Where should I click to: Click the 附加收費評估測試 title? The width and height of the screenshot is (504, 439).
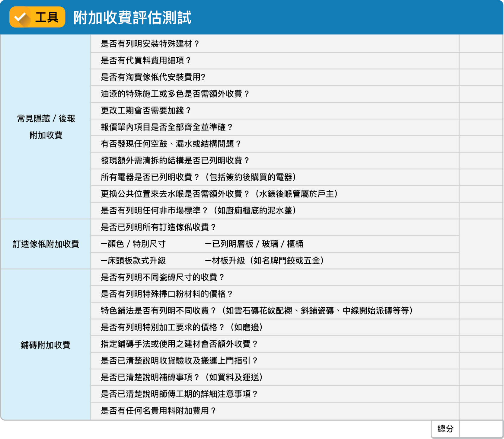[x=132, y=18]
